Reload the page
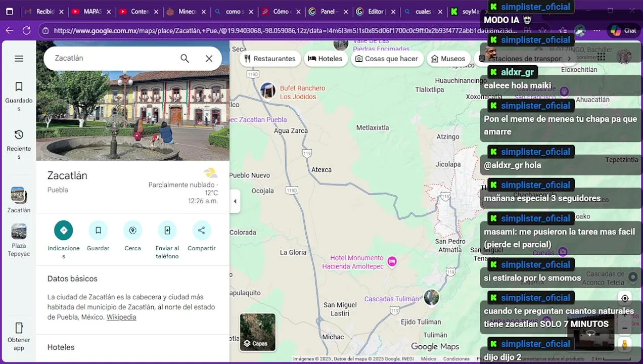This screenshot has height=364, width=643. click(27, 30)
